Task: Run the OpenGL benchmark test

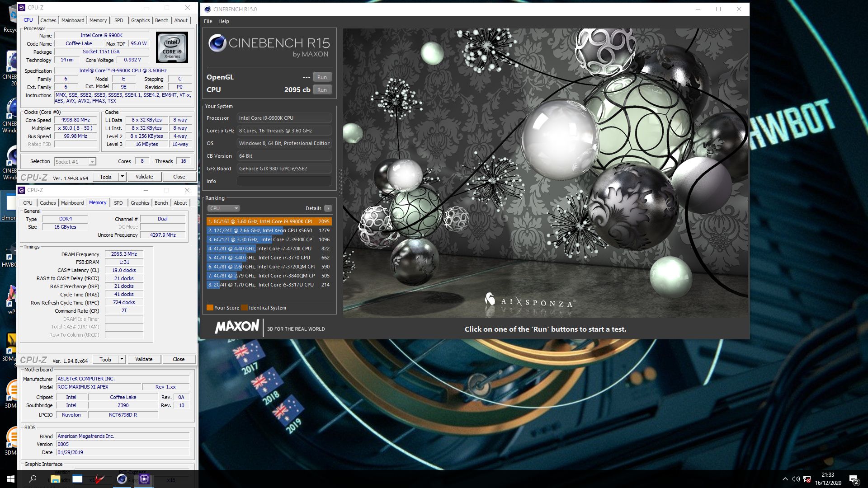Action: (x=322, y=77)
